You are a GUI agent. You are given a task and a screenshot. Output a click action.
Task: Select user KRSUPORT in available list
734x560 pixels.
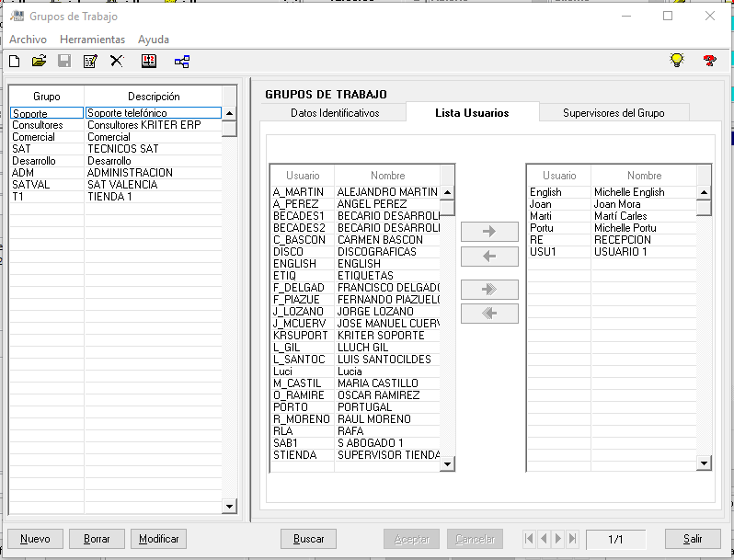click(355, 336)
